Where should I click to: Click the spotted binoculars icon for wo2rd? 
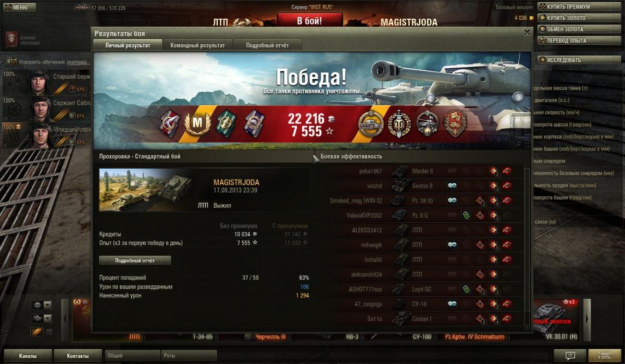pos(453,186)
